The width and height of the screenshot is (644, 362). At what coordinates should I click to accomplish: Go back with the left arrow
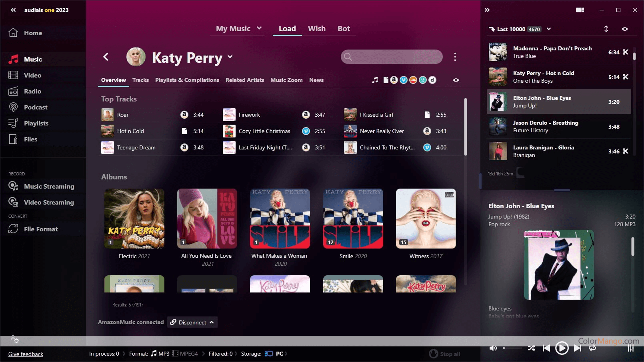[x=106, y=57]
